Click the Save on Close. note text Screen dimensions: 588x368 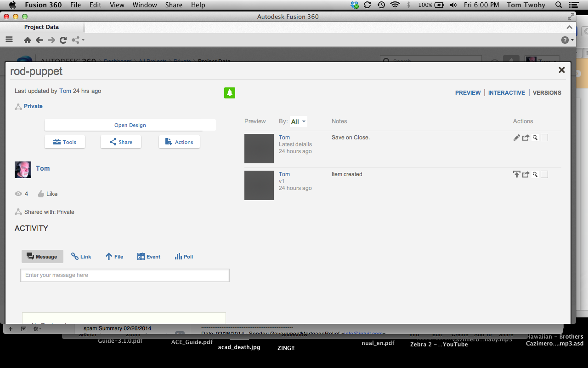click(351, 138)
